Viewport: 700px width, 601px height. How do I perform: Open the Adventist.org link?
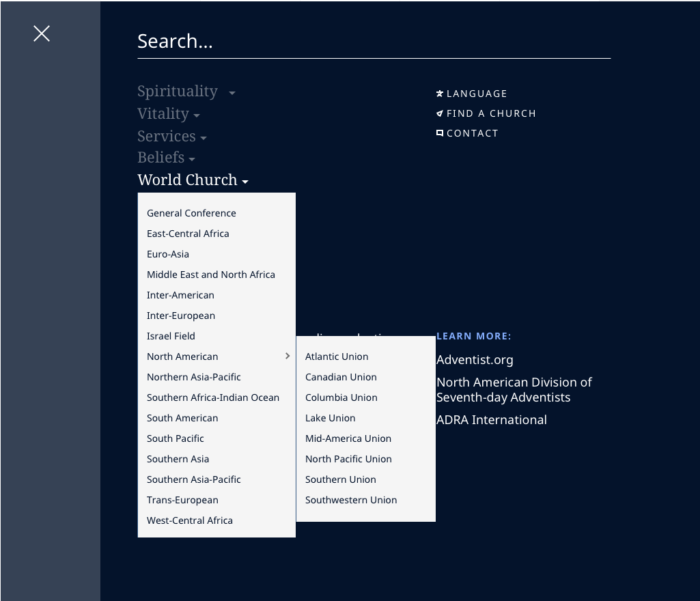tap(474, 360)
